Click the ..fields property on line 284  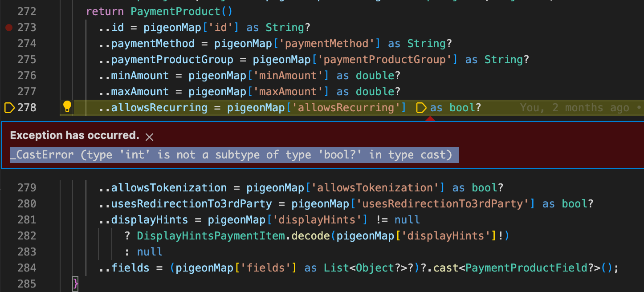point(124,268)
